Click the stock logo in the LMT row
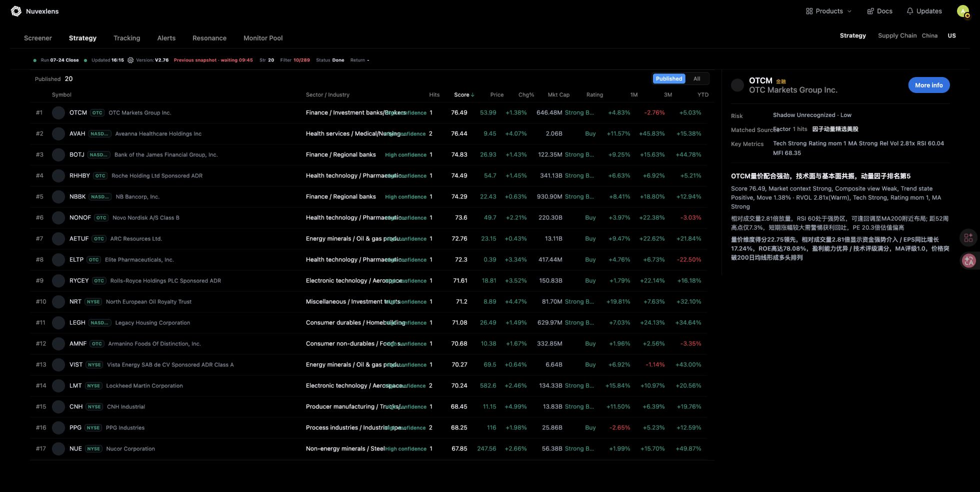Viewport: 980px width, 492px height. point(58,385)
